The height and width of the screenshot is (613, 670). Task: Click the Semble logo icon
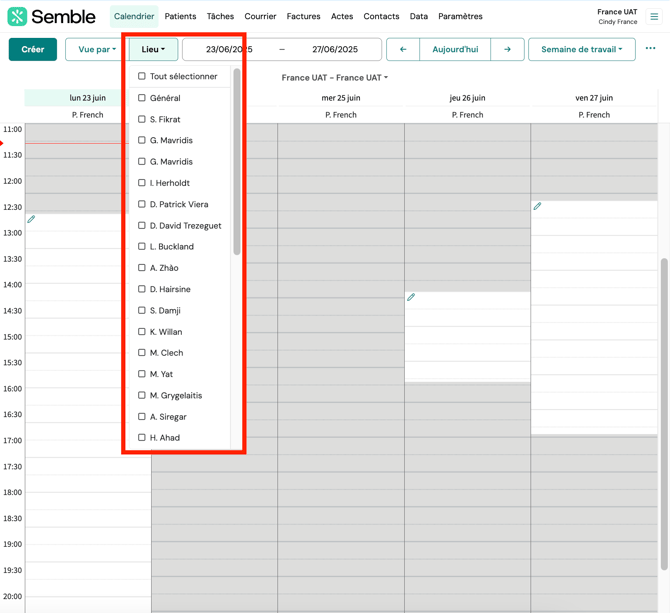point(17,17)
